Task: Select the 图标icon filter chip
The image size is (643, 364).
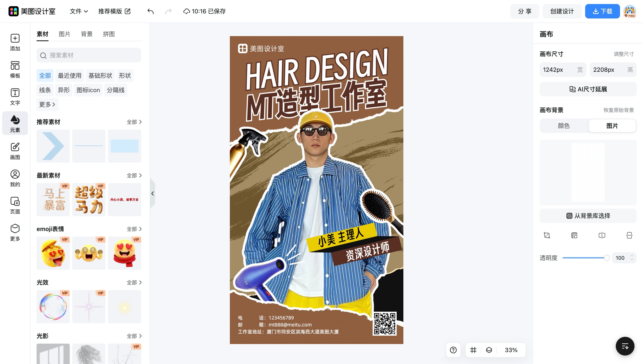Action: click(x=88, y=90)
